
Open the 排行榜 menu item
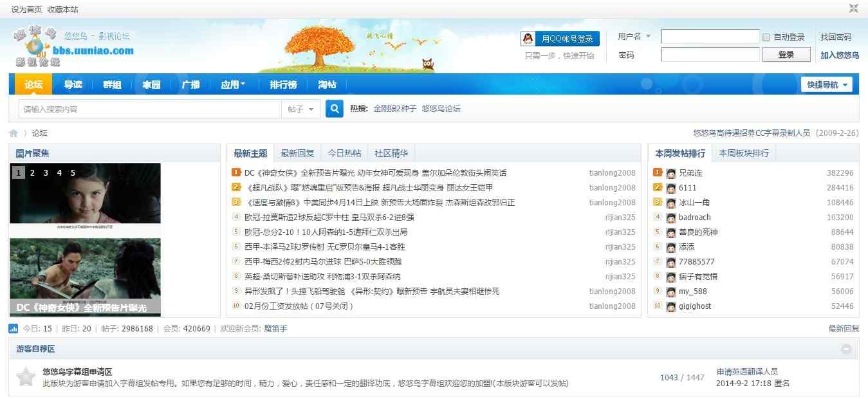(282, 84)
